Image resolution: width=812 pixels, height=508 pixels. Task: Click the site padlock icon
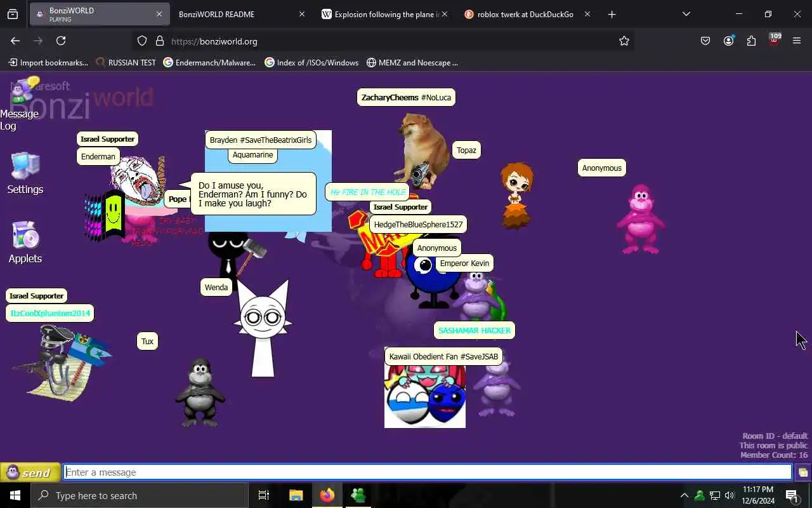[x=160, y=41]
